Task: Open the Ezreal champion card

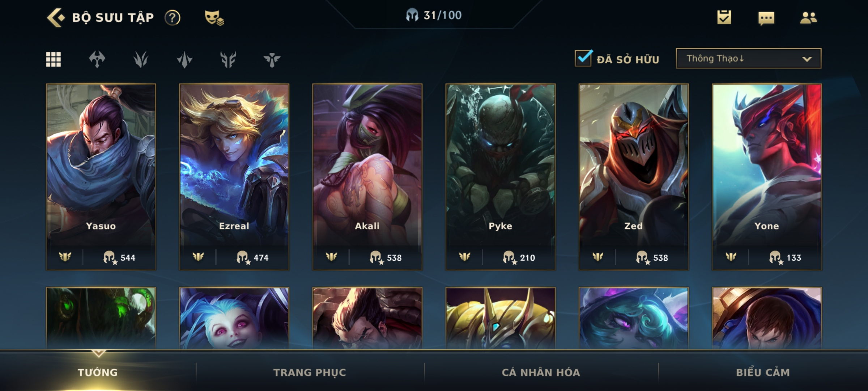Action: 234,177
